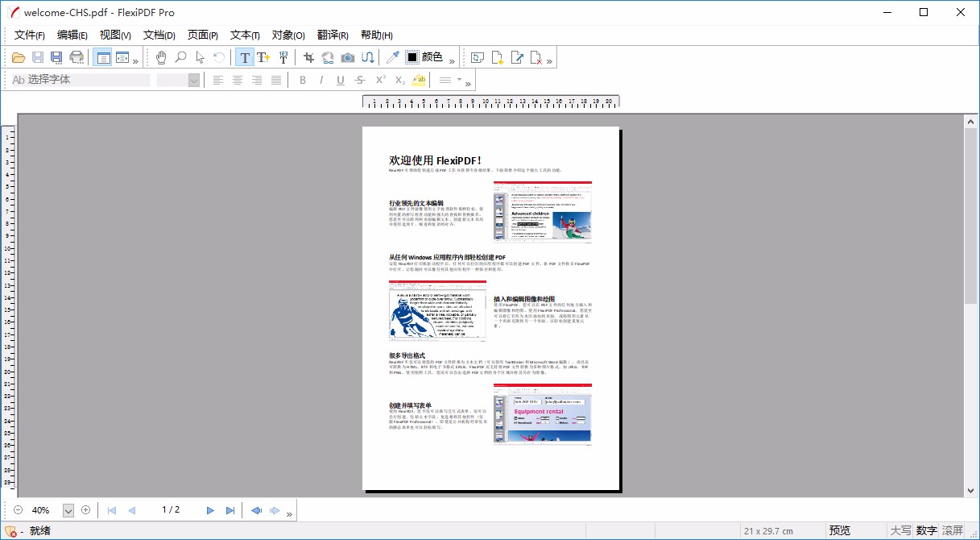
Task: Open the font size dropdown
Action: coord(193,80)
